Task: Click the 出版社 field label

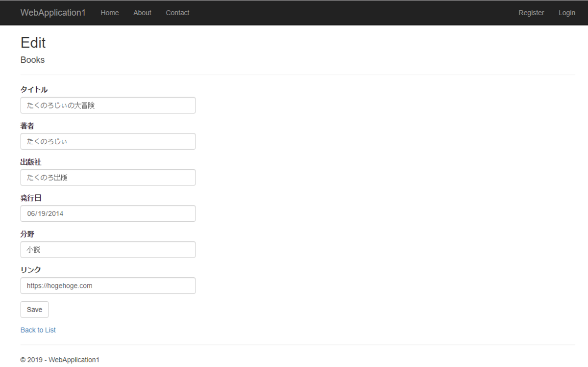Action: tap(31, 162)
